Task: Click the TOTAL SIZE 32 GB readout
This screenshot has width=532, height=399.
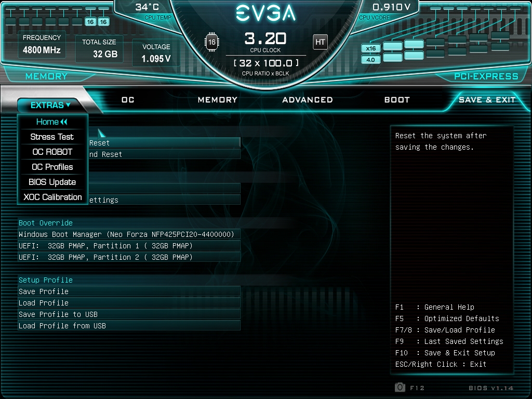Action: (99, 48)
